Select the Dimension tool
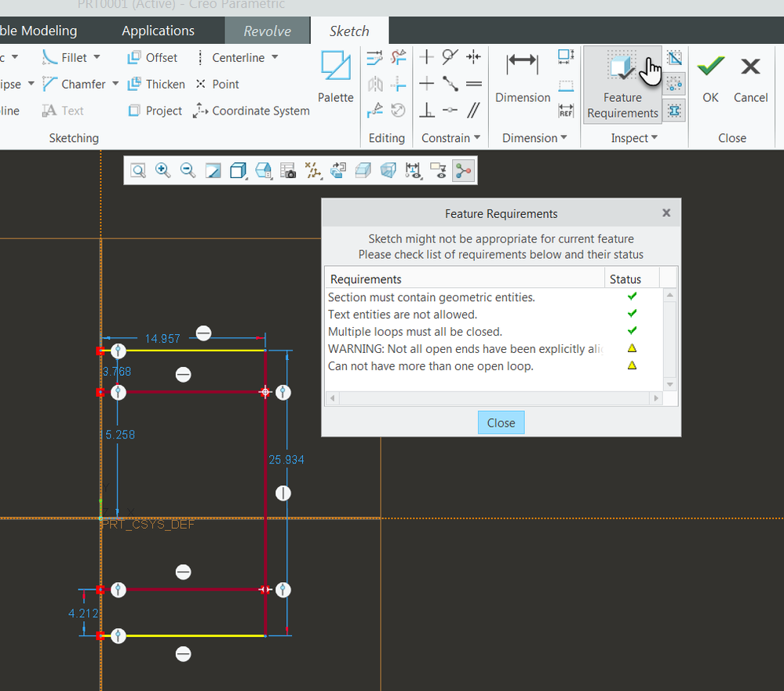The width and height of the screenshot is (784, 691). pos(523,78)
